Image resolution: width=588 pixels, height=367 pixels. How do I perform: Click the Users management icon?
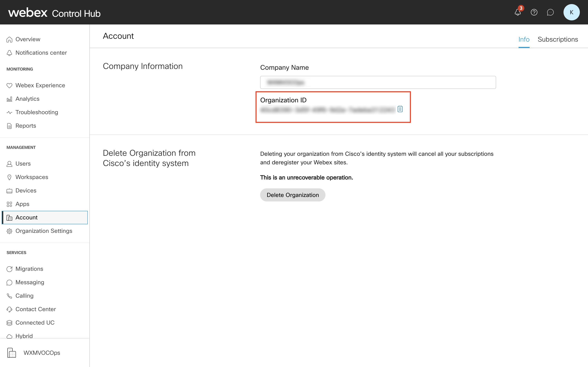click(9, 163)
